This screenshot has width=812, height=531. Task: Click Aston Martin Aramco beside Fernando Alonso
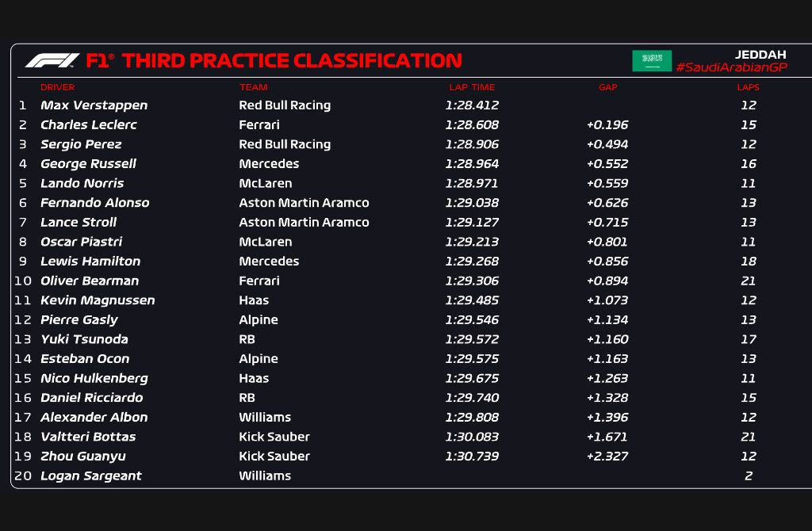(304, 203)
